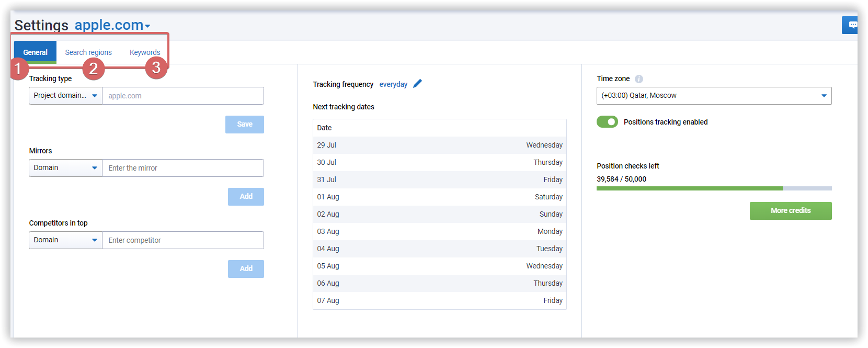Viewport: 868px width, 348px height.
Task: Click the Save button
Action: 245,125
